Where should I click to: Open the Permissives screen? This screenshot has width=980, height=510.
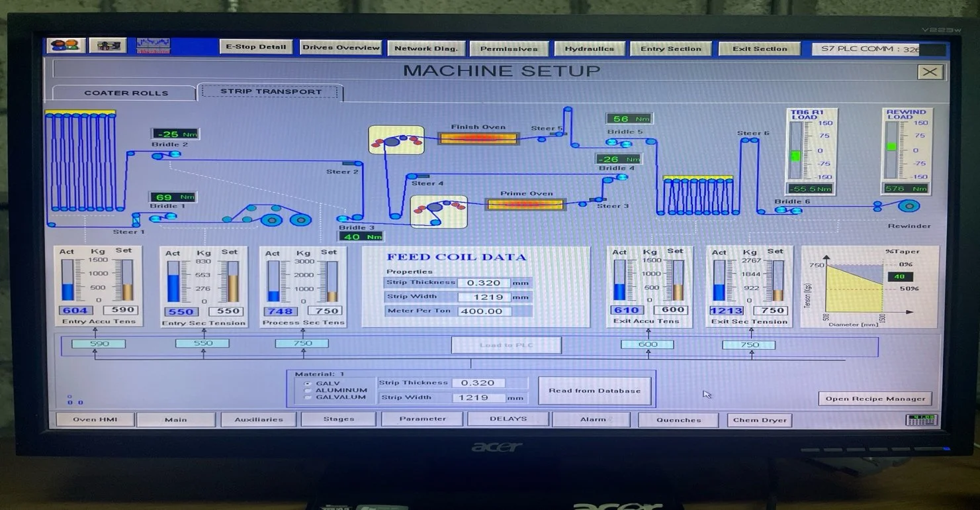click(509, 49)
